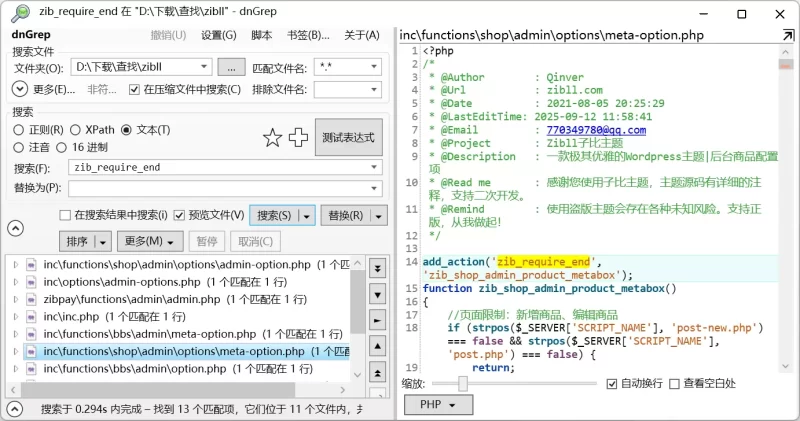Click file icon of zibpay admin.php result

(32, 300)
